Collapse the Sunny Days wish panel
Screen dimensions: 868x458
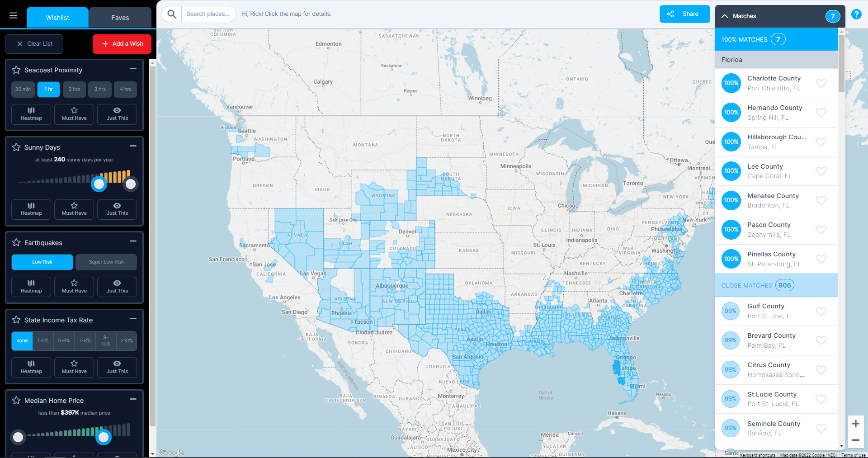point(133,146)
